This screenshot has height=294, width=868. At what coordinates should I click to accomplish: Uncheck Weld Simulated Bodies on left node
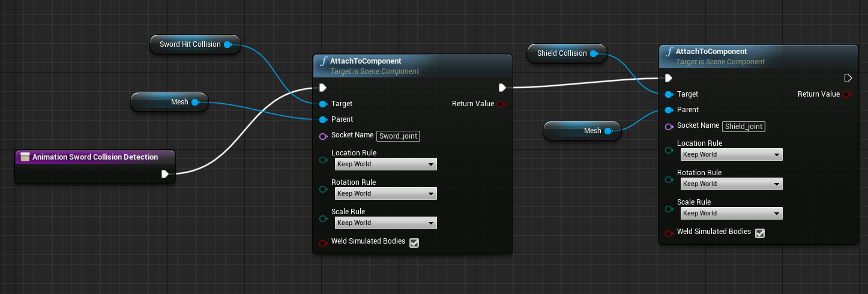pyautogui.click(x=414, y=242)
